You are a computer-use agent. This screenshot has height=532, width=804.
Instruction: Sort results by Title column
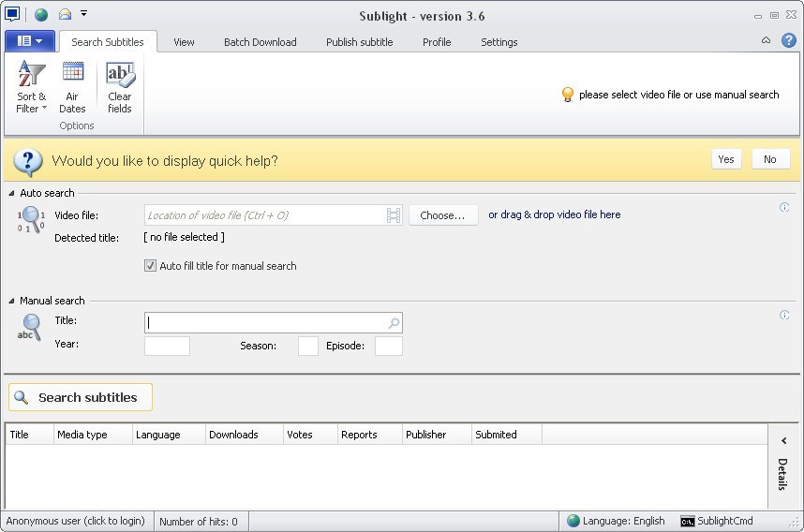click(29, 435)
